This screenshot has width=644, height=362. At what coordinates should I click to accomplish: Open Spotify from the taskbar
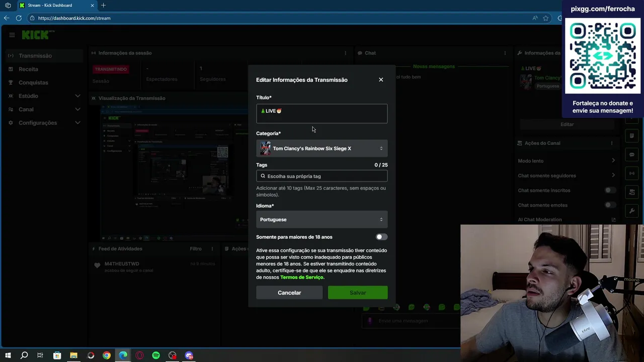pos(156,355)
